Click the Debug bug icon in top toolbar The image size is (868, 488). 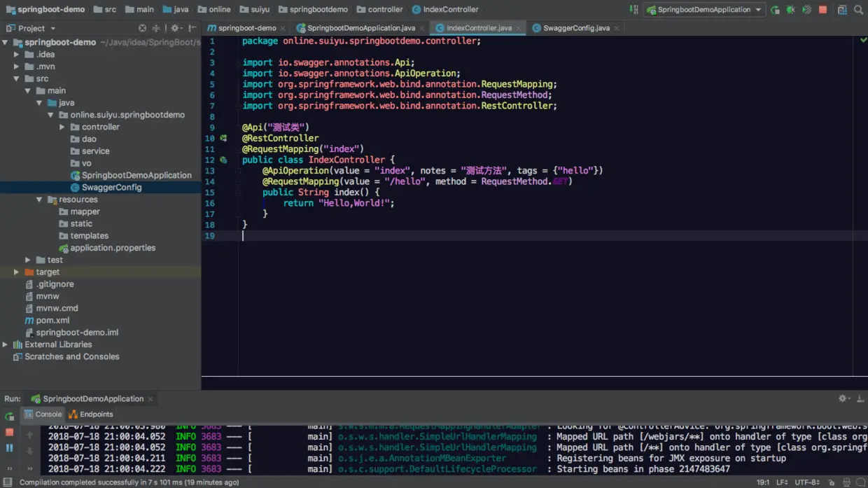(x=790, y=10)
